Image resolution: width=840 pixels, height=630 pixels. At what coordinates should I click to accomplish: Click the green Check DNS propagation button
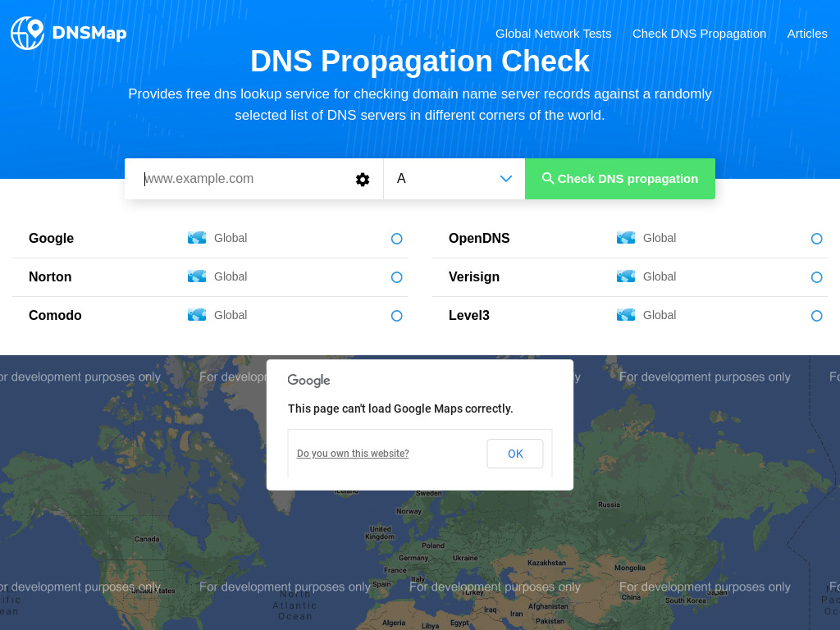620,179
